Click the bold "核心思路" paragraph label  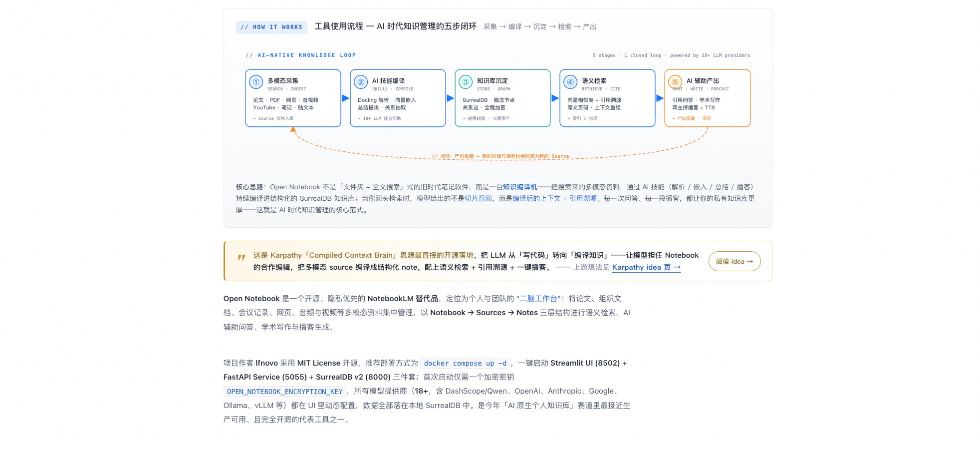pos(249,187)
